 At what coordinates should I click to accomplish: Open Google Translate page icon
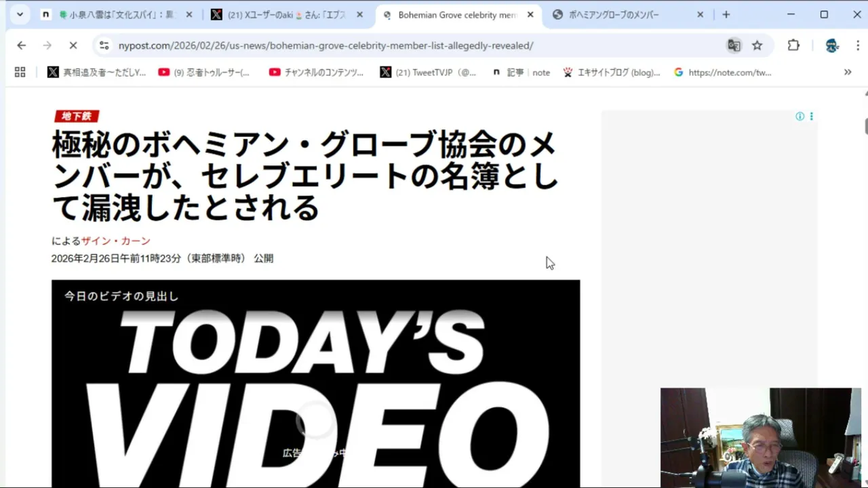tap(734, 45)
